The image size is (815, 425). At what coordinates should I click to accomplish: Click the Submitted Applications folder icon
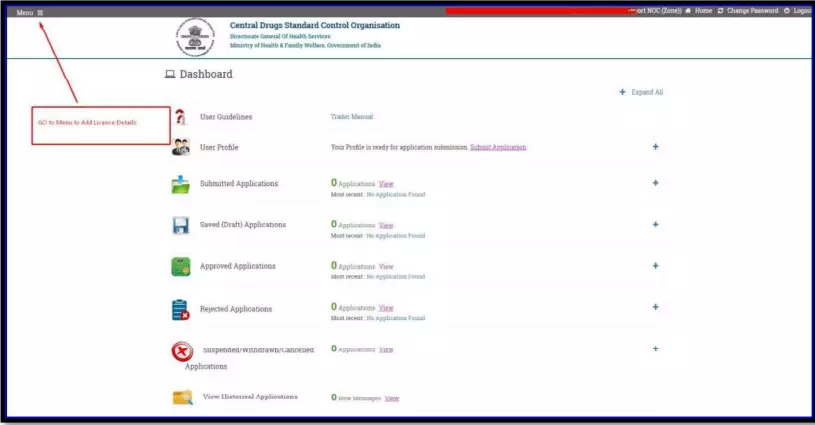[x=180, y=184]
